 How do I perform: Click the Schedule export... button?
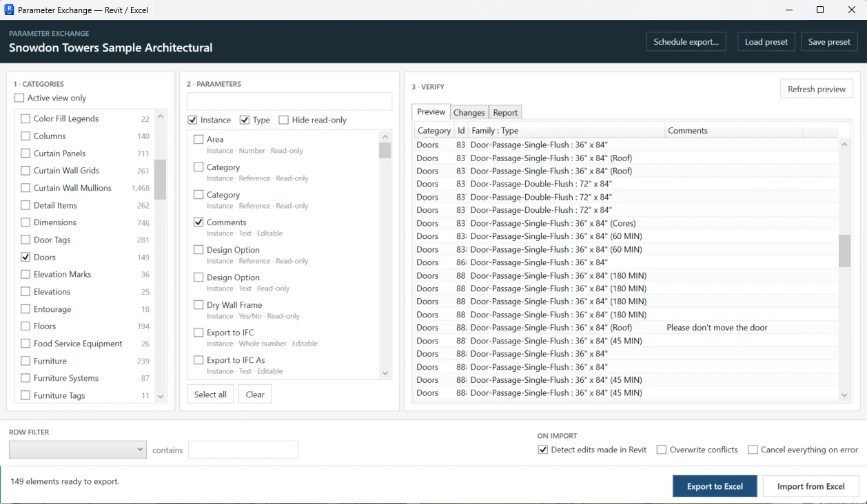click(686, 42)
